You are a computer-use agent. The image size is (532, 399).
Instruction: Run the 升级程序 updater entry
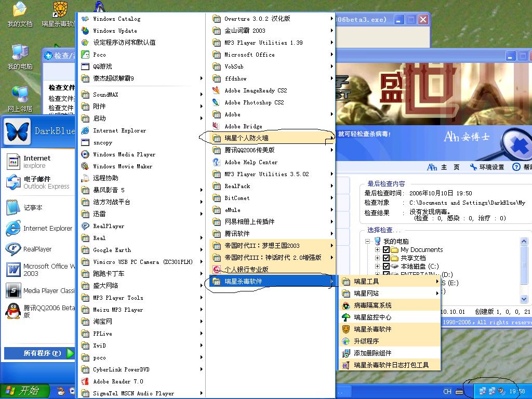(x=390, y=341)
